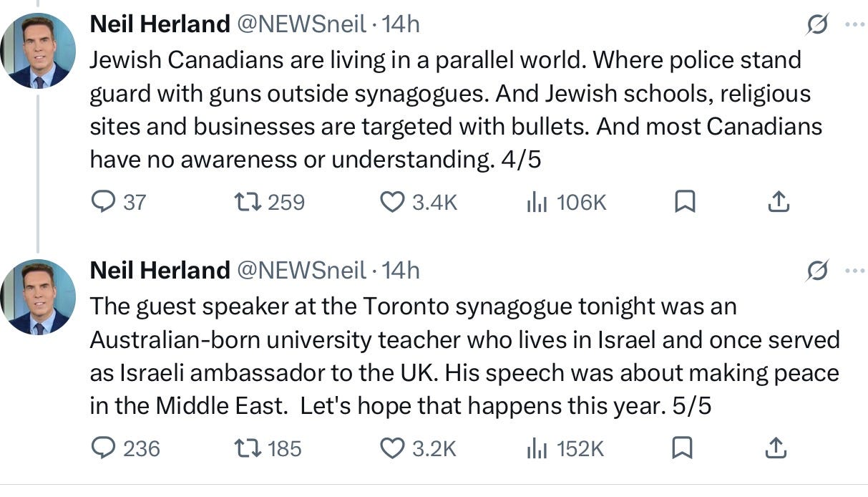Image resolution: width=868 pixels, height=497 pixels.
Task: Open more options menu on 5/5 tweet
Action: [x=854, y=271]
